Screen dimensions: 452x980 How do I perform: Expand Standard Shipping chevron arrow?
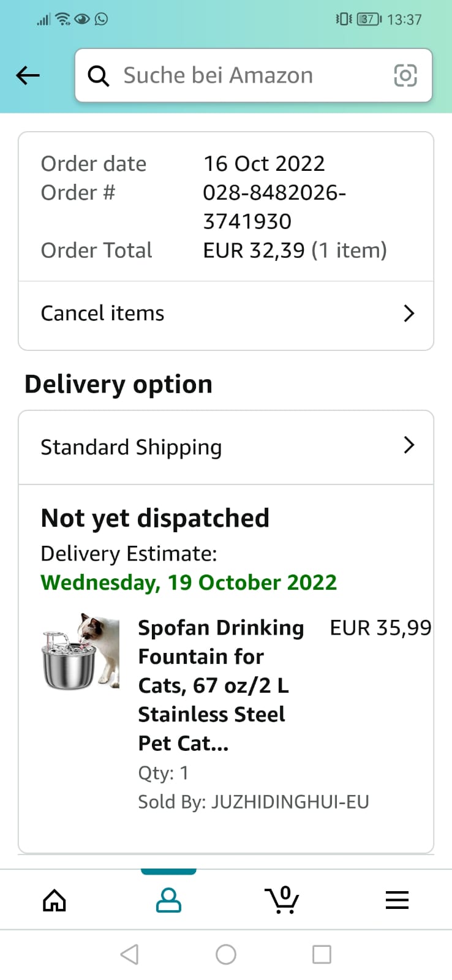tap(409, 445)
